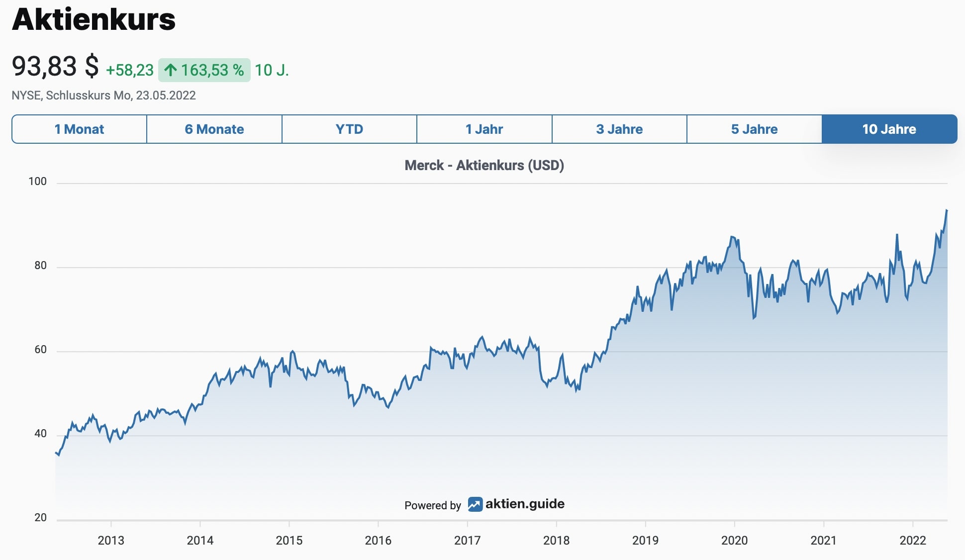
Task: Follow the aktien.guide link text
Action: coord(525,504)
